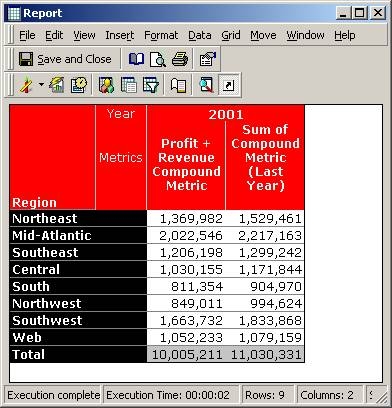Select the South row header
This screenshot has height=408, width=392.
tap(78, 286)
